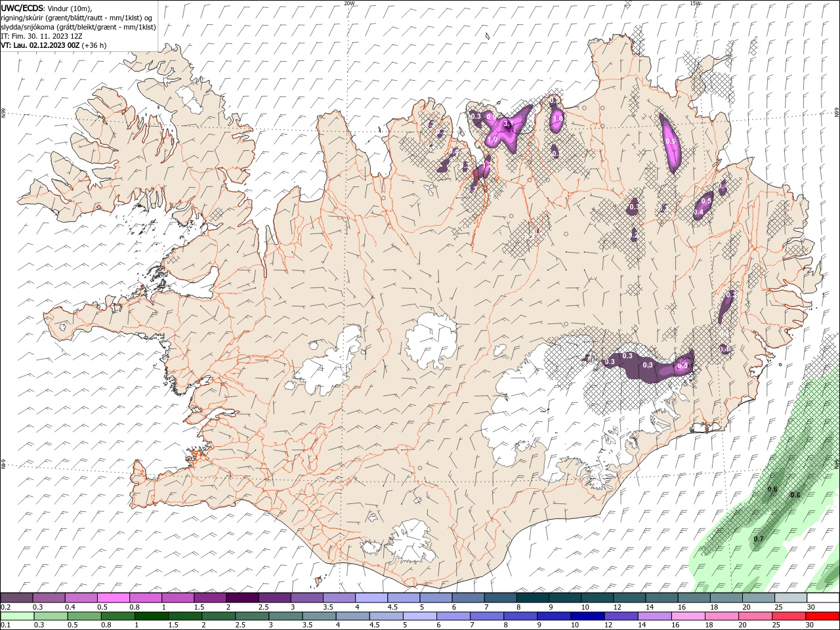Viewport: 840px width, 630px height.
Task: Pick the upper legend swatch starting at 3.5
Action: 339,598
